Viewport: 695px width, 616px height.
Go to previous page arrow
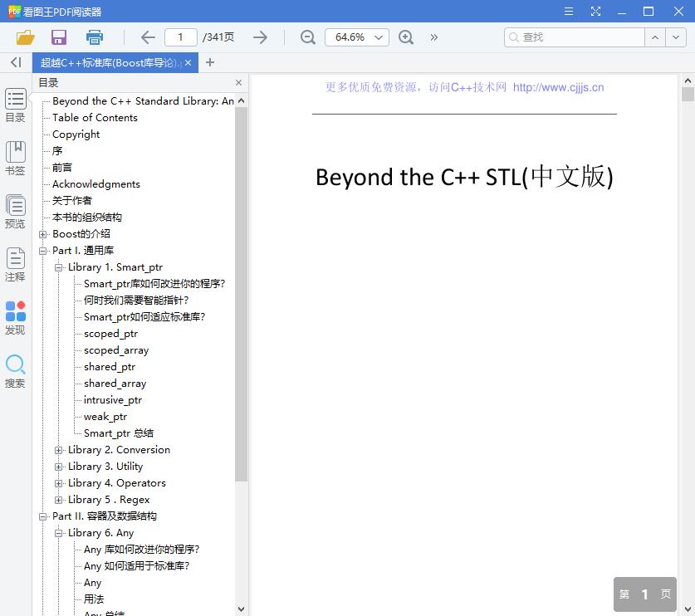tap(148, 37)
